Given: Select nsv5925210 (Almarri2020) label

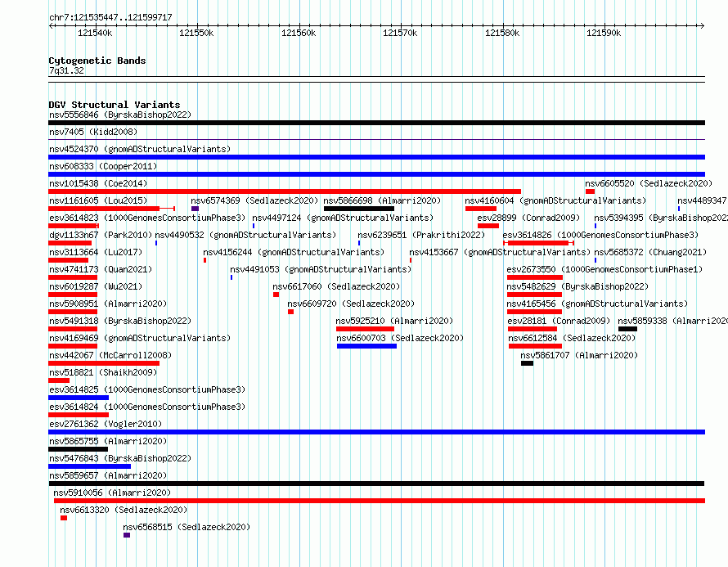Looking at the screenshot, I should coord(394,321).
